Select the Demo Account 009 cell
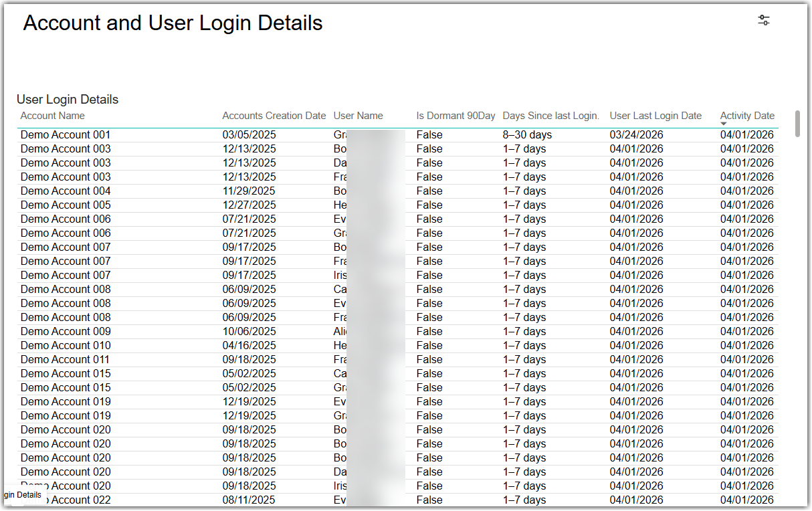 click(66, 331)
